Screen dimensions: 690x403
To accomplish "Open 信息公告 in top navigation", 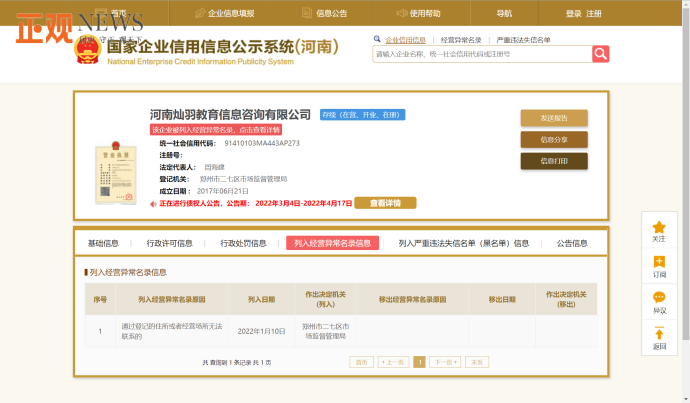I will (325, 13).
